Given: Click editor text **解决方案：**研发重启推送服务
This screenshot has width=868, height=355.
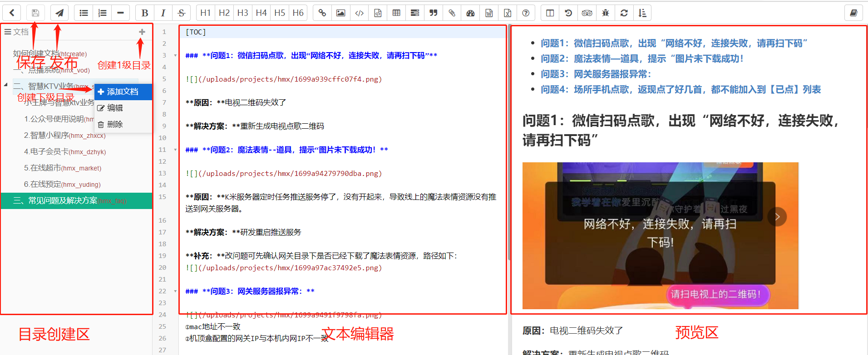Looking at the screenshot, I should [243, 232].
